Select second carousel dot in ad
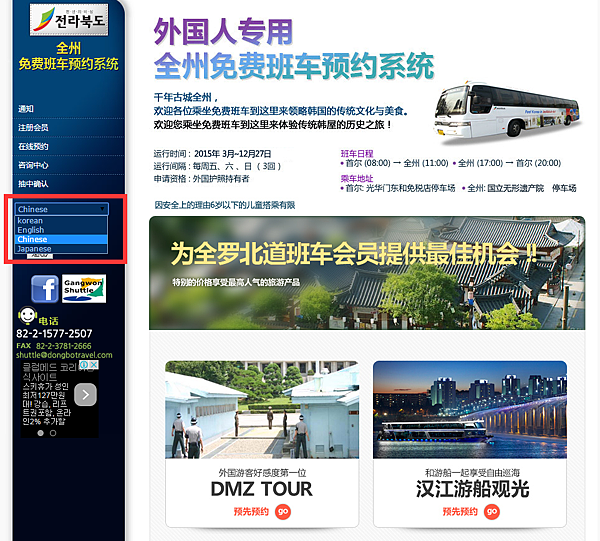Image resolution: width=600 pixels, height=541 pixels. tap(53, 433)
